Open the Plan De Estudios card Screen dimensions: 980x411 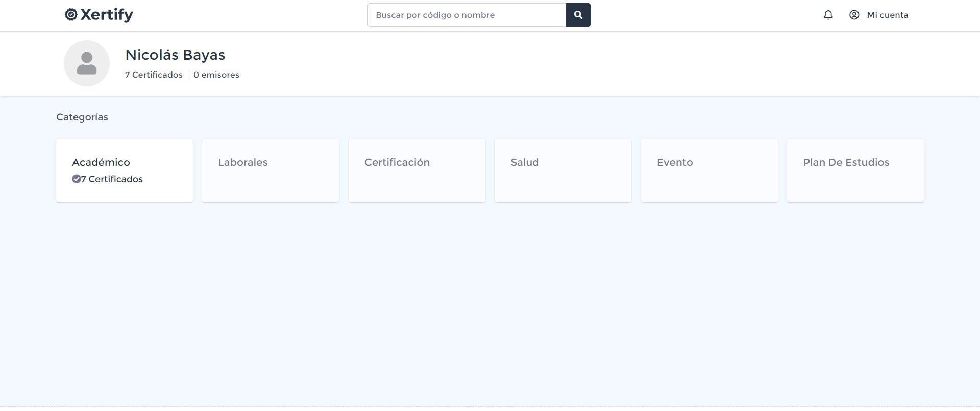click(x=855, y=171)
